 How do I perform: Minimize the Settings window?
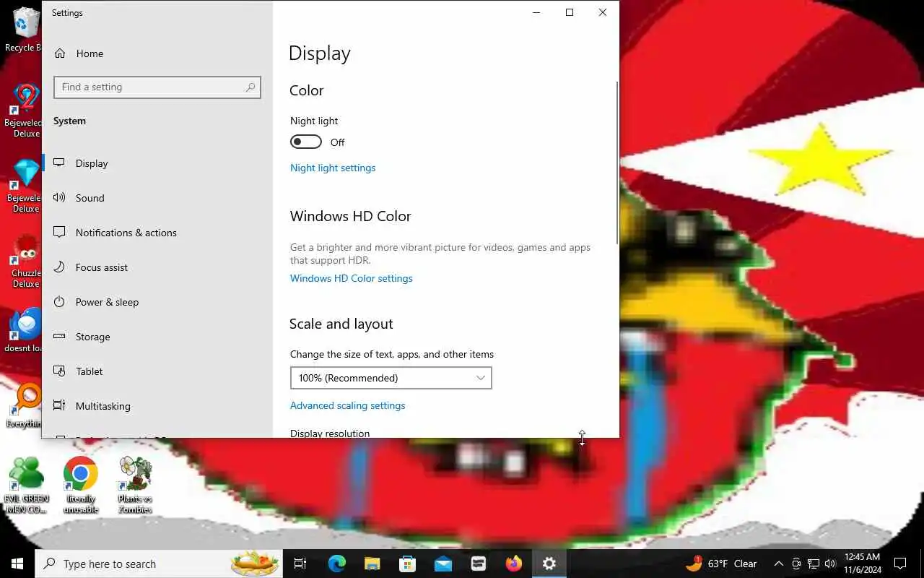pos(536,12)
